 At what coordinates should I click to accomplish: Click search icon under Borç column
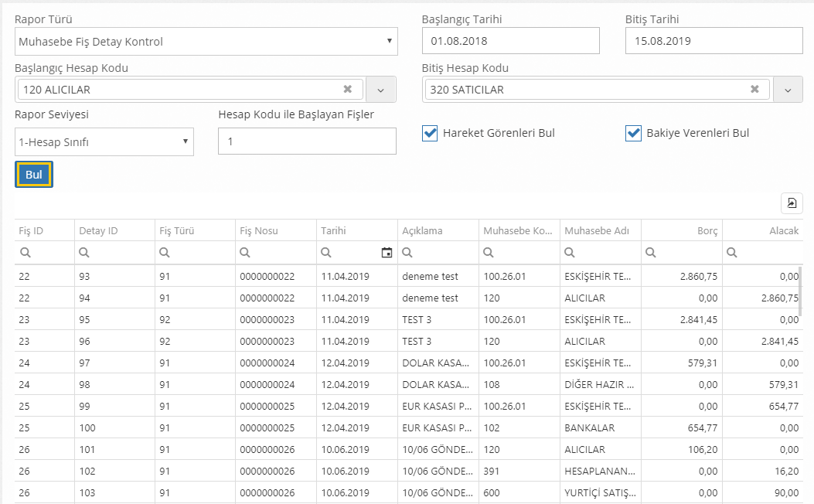(651, 252)
